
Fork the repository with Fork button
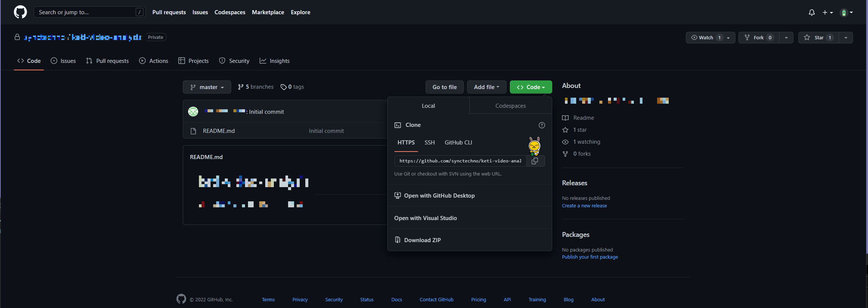coord(759,37)
